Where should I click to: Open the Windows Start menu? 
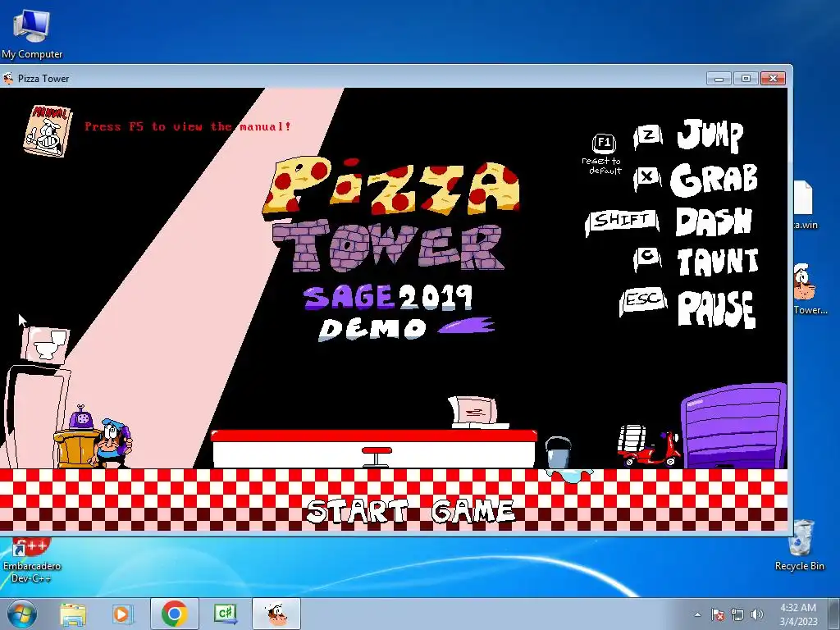(21, 614)
